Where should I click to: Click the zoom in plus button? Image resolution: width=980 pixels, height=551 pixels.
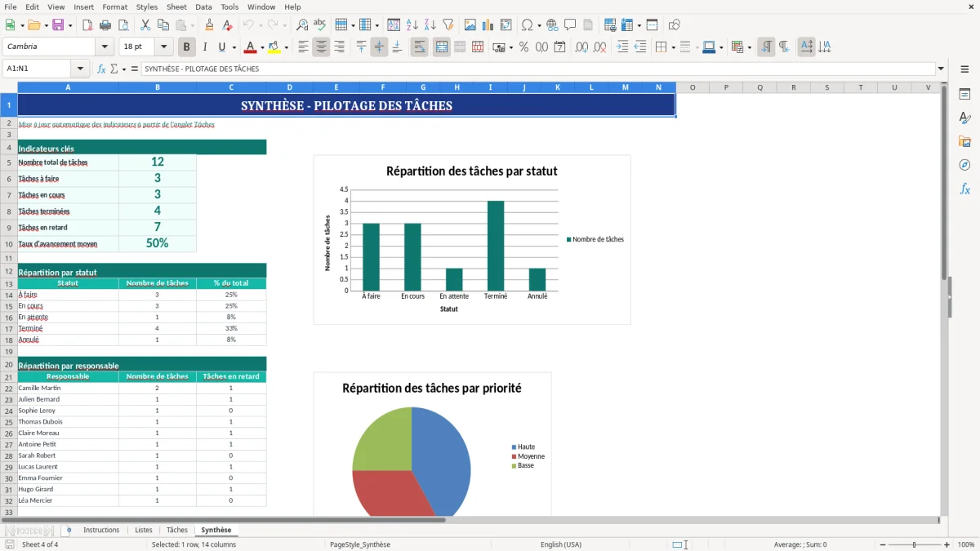pos(947,544)
